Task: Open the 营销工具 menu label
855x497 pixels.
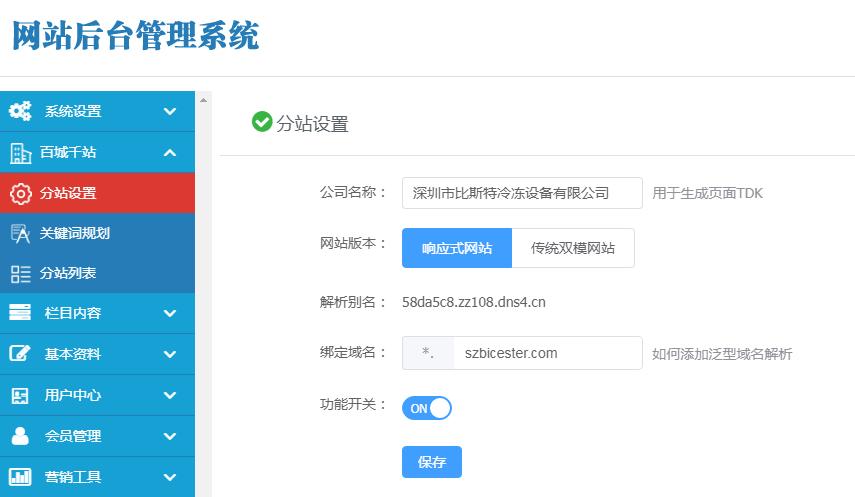Action: pyautogui.click(x=73, y=477)
